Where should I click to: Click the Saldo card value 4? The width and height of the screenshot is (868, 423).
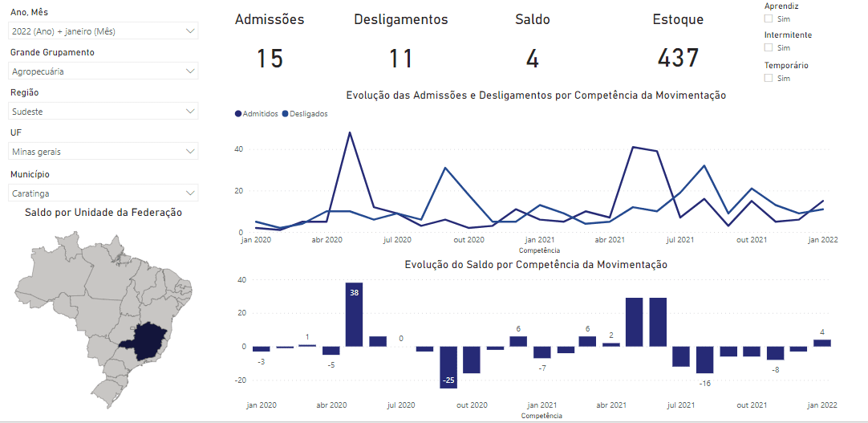point(532,59)
